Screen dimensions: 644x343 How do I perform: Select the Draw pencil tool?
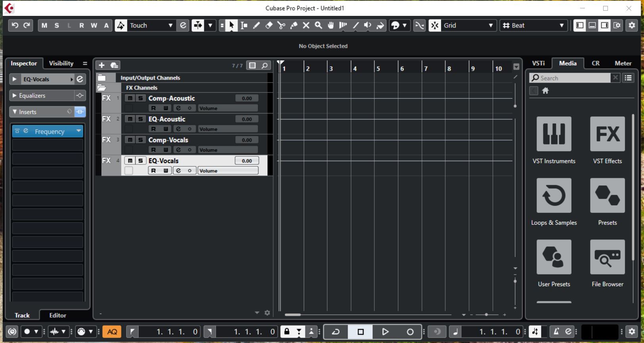pos(257,25)
